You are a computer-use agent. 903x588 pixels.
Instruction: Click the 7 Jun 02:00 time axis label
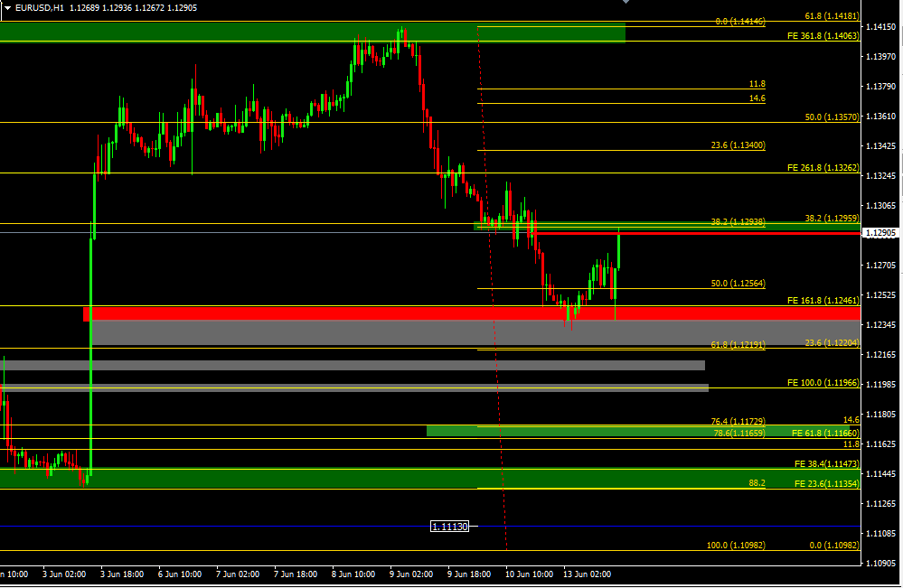(237, 574)
